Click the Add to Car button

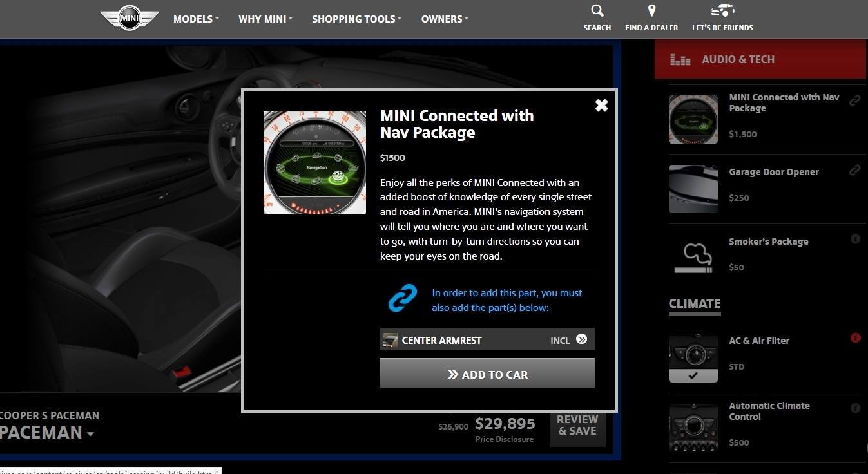point(487,374)
